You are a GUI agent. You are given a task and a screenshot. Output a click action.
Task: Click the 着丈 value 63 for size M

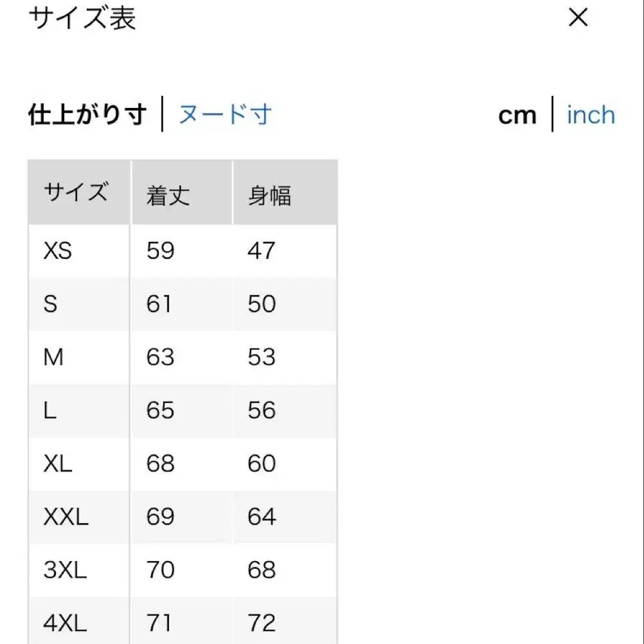point(160,356)
